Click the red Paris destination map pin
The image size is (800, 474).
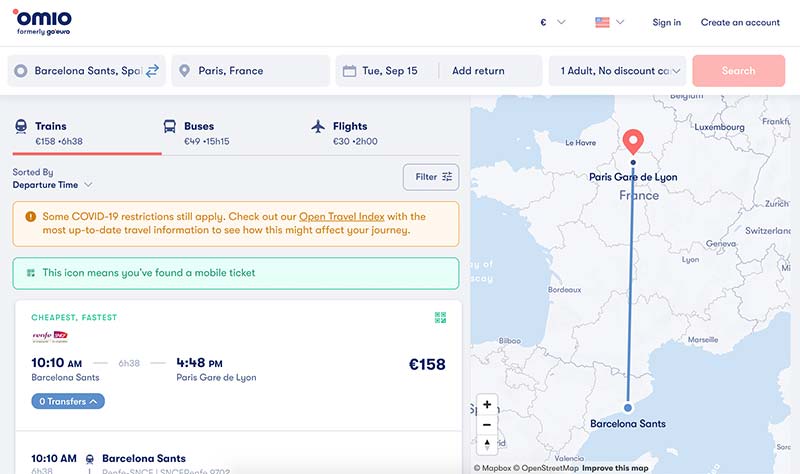coord(633,142)
